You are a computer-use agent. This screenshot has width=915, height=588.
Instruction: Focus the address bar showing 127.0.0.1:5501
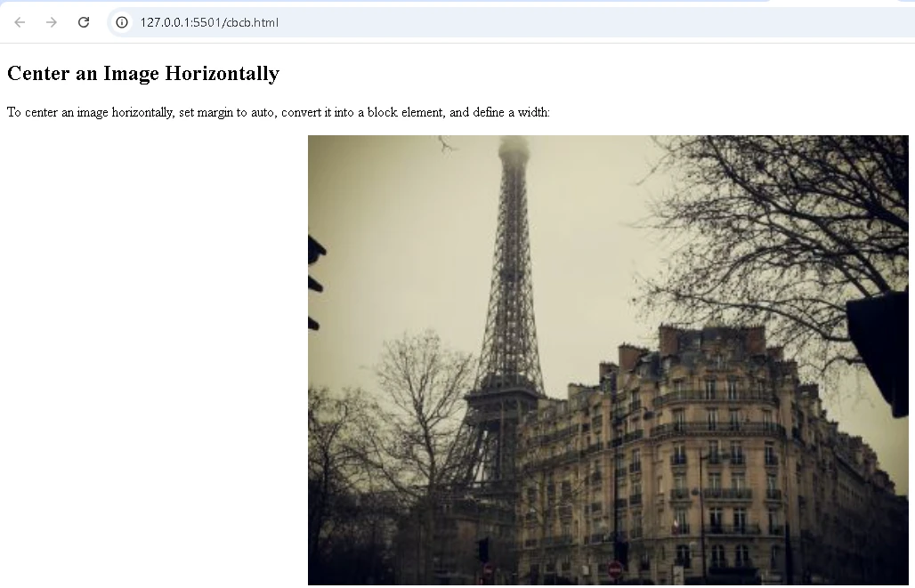(511, 22)
